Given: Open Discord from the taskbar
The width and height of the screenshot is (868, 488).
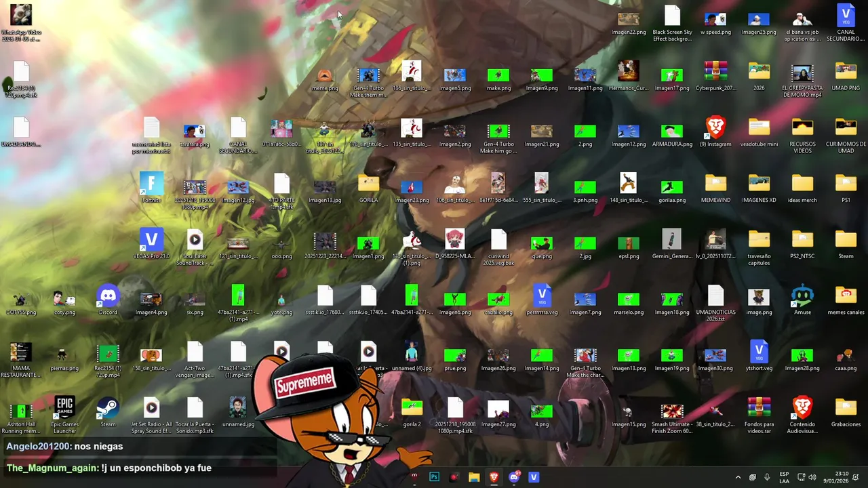Looking at the screenshot, I should click(514, 477).
